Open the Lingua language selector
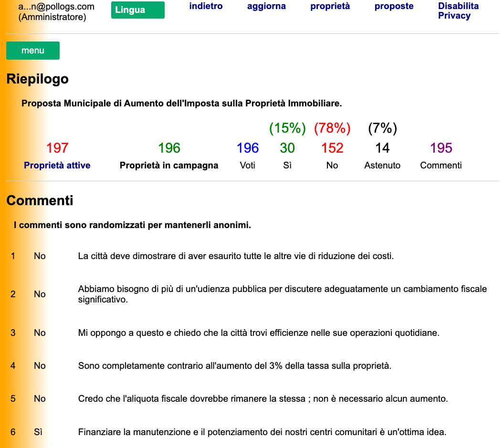 [137, 10]
